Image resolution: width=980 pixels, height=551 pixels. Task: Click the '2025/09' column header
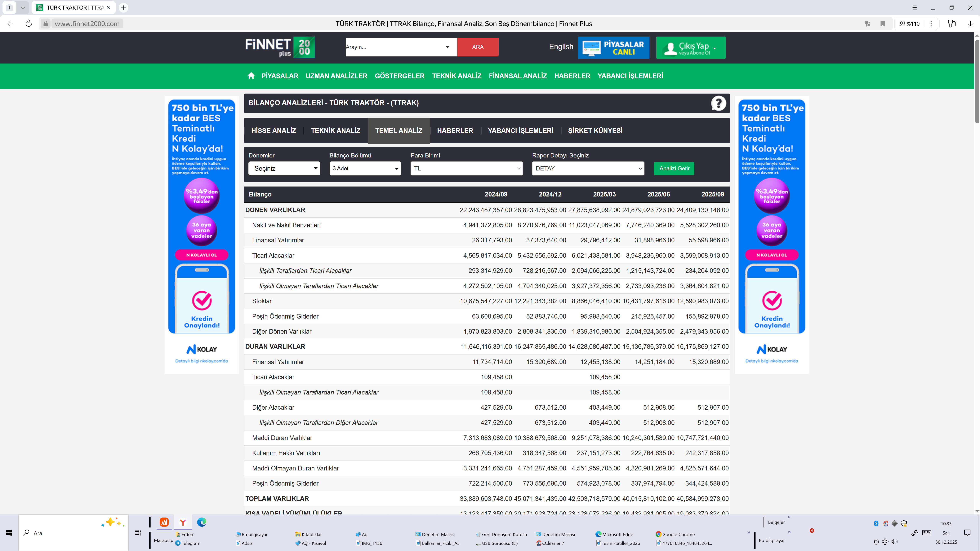tap(713, 194)
